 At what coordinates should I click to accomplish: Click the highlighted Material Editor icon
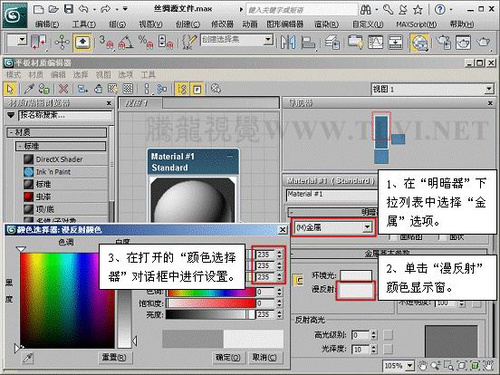[419, 43]
